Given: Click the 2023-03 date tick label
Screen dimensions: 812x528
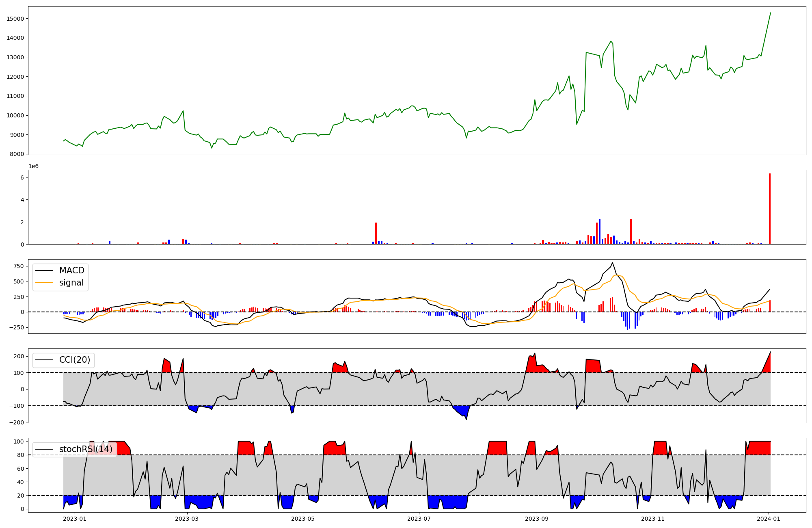Looking at the screenshot, I should (x=187, y=519).
